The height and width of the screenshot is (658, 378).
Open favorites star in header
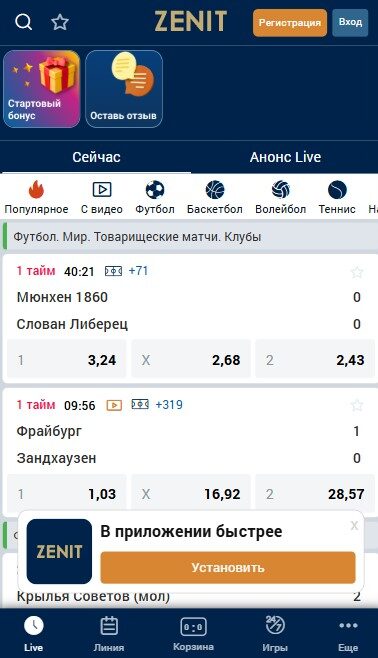point(60,22)
